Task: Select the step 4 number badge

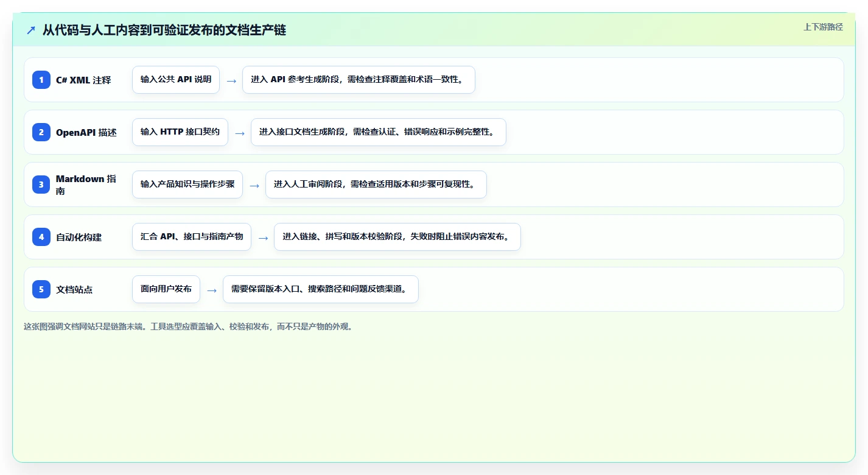Action: tap(41, 237)
